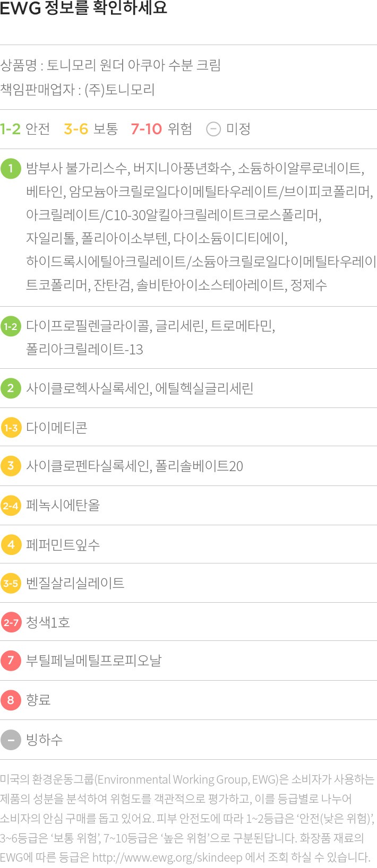The width and height of the screenshot is (377, 868).
Task: Click the green 1-2 grade badge
Action: [x=11, y=326]
